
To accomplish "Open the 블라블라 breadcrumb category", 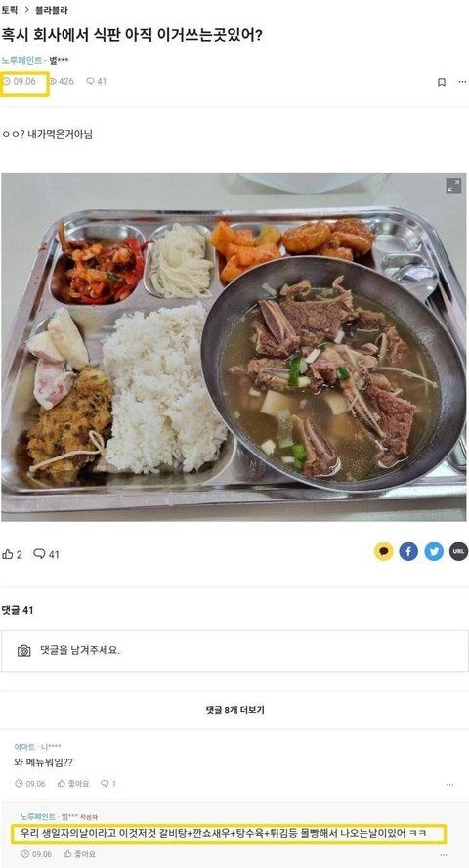I will (52, 10).
